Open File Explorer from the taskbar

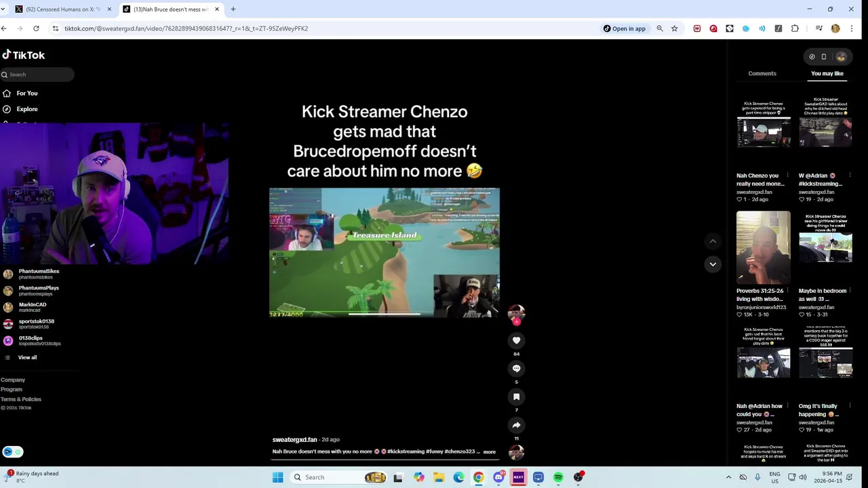[x=439, y=477]
